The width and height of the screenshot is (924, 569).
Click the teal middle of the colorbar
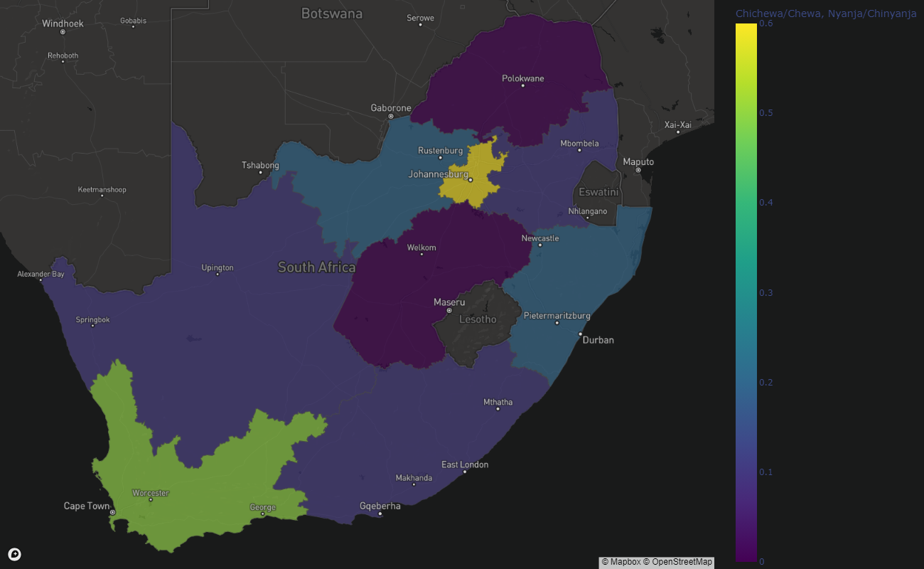click(746, 292)
